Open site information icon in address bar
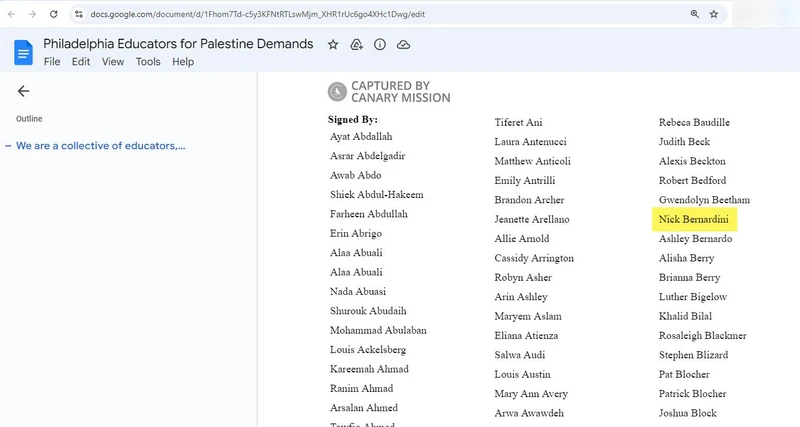 (x=79, y=15)
